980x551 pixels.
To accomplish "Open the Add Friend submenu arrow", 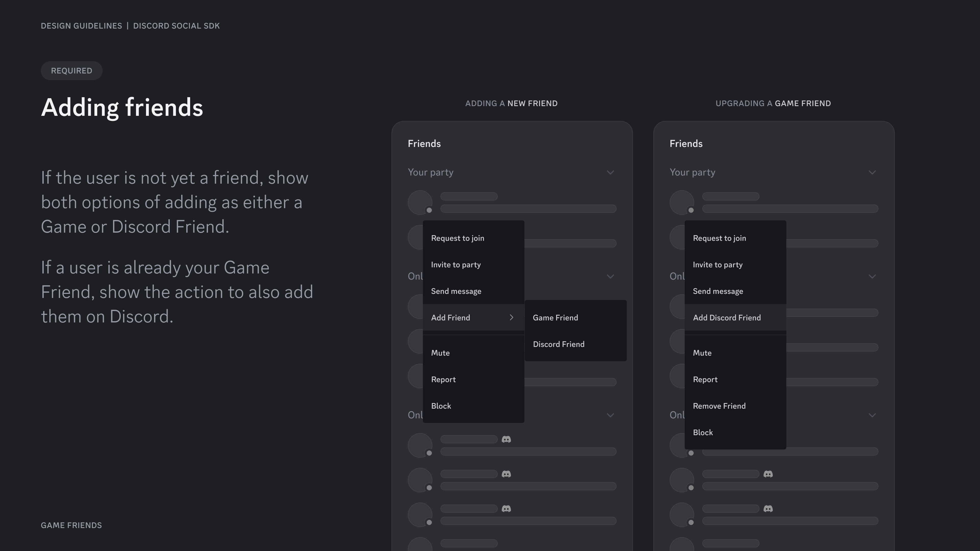I will (512, 318).
